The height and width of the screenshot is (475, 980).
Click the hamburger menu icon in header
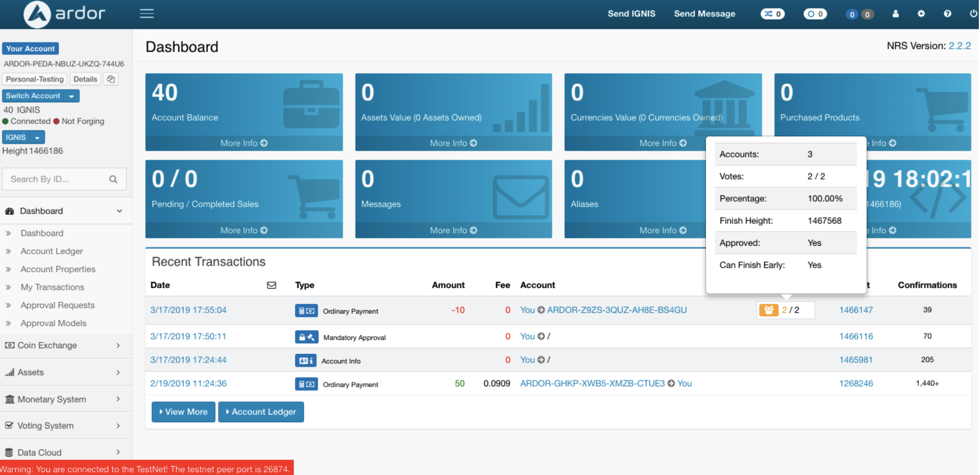pyautogui.click(x=147, y=14)
